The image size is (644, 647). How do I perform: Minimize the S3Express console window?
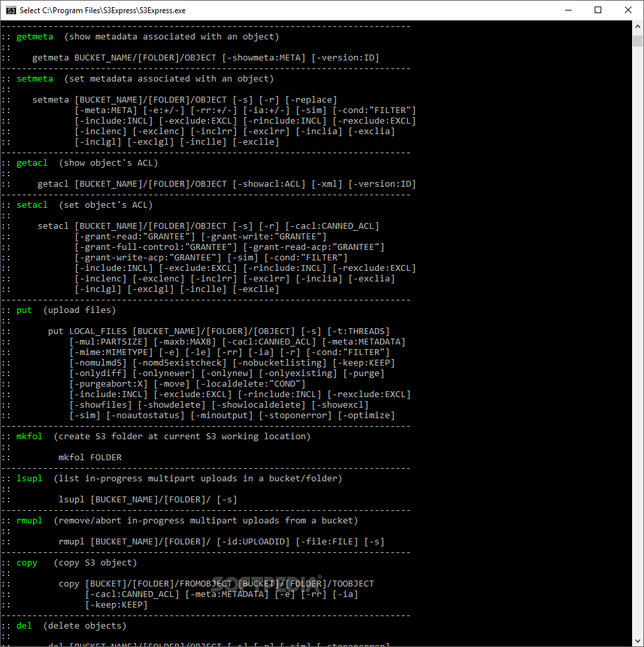pos(568,11)
